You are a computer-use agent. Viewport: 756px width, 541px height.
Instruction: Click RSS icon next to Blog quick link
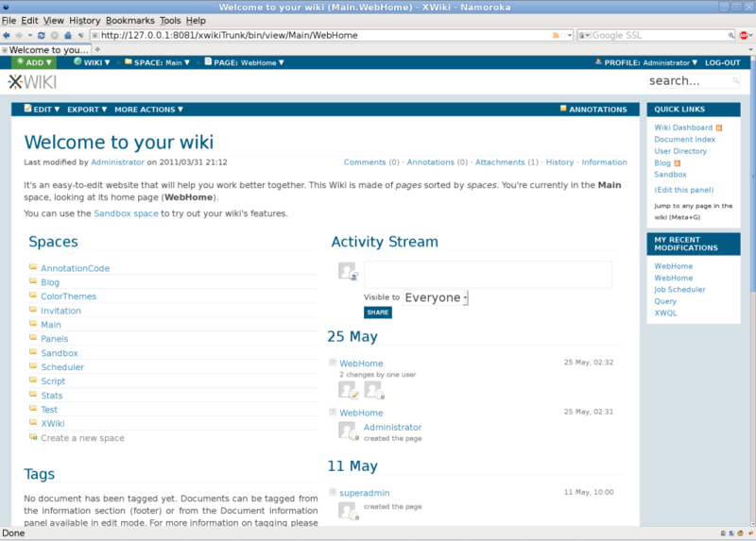677,163
